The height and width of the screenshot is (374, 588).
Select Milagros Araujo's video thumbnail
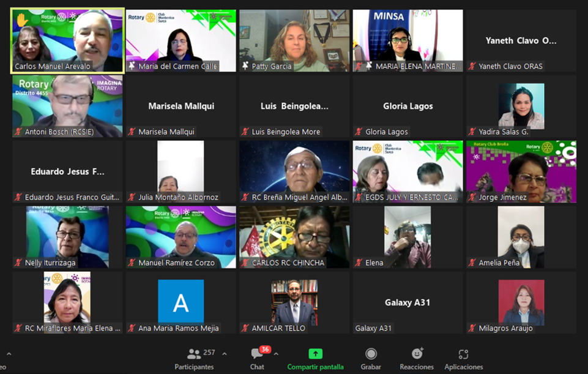pos(521,302)
